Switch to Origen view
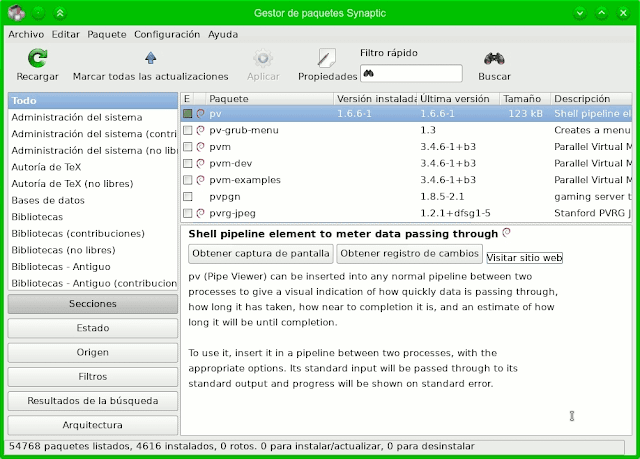The image size is (640, 459). pyautogui.click(x=93, y=352)
